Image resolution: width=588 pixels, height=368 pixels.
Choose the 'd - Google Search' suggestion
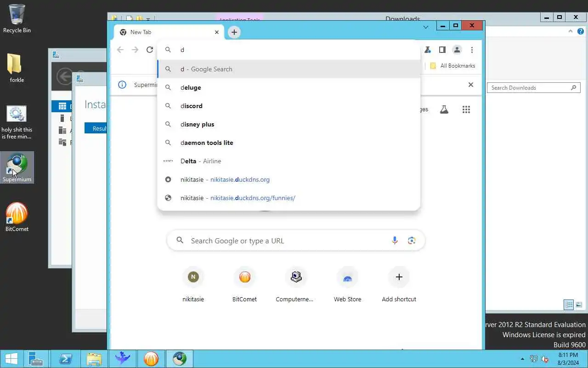[x=288, y=69]
